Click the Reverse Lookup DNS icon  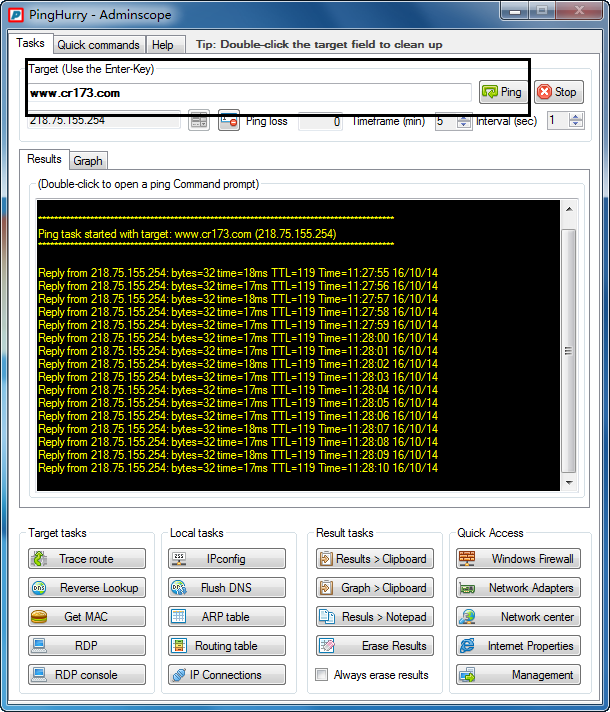[x=39, y=588]
